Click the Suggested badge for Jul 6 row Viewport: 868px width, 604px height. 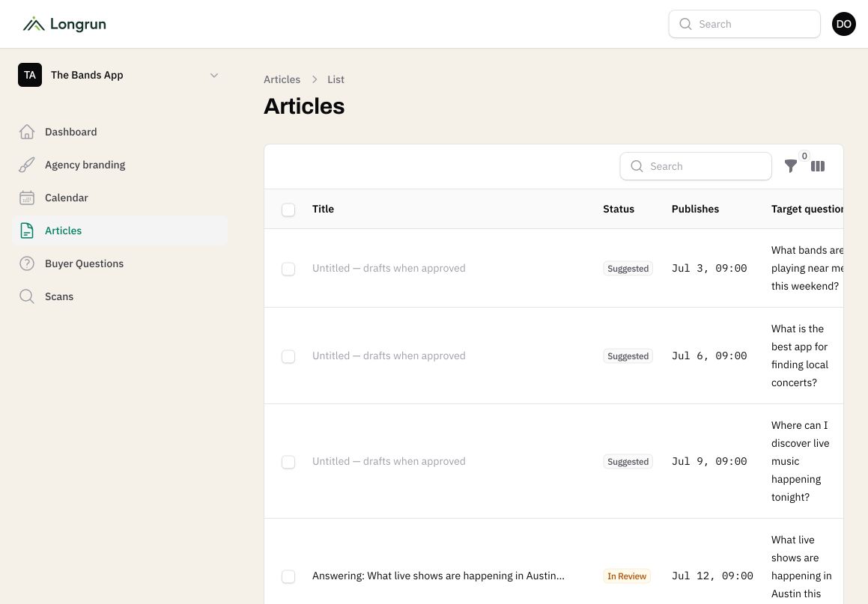(628, 356)
